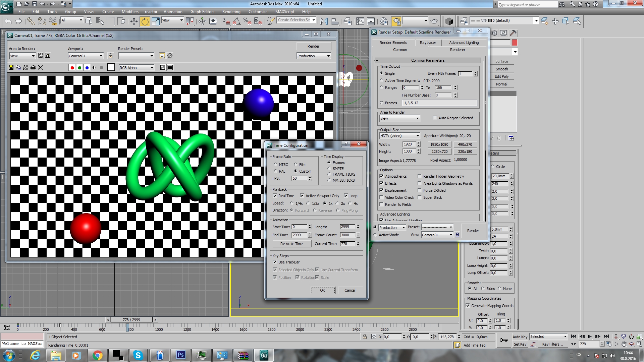The width and height of the screenshot is (644, 362).
Task: Toggle the Percent Snap icon
Action: 248,21
